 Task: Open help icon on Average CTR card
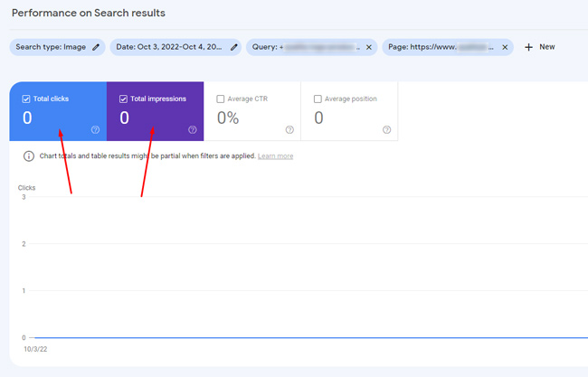(289, 130)
